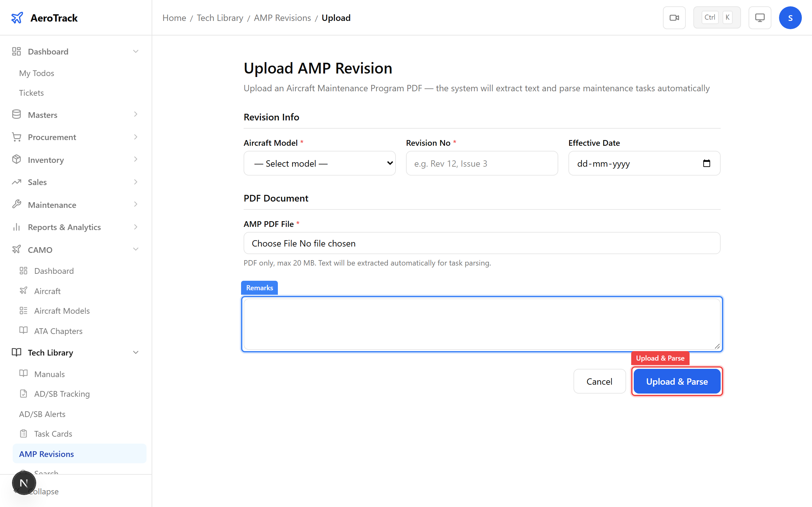Click the Maintenance wrench icon
812x507 pixels.
[16, 204]
